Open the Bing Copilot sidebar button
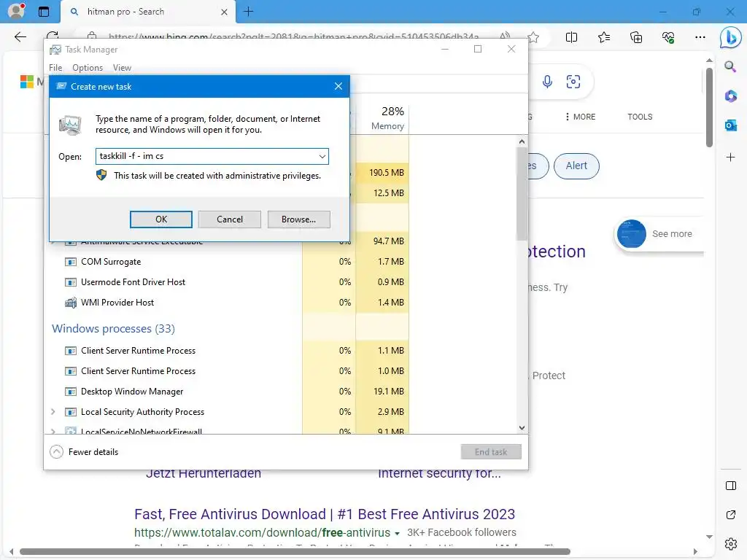The width and height of the screenshot is (747, 560). 730,37
